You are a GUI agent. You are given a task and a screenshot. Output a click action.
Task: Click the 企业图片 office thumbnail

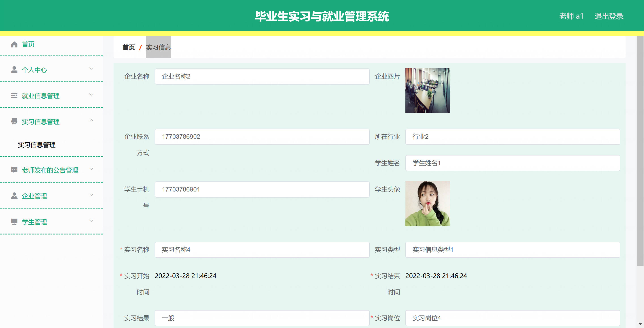coord(428,90)
